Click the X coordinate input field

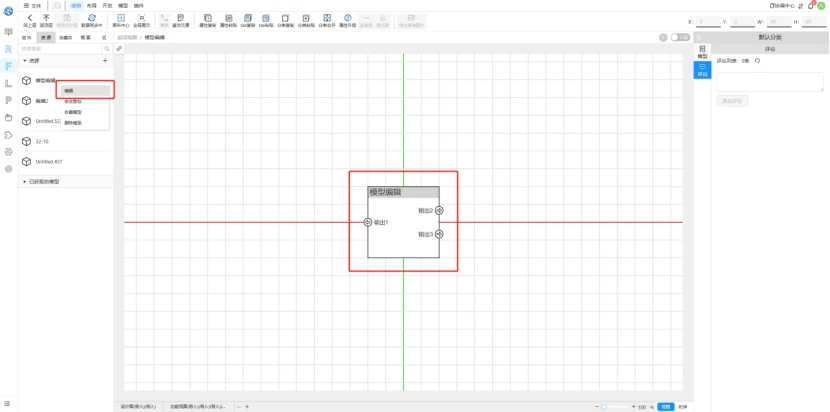coord(708,22)
